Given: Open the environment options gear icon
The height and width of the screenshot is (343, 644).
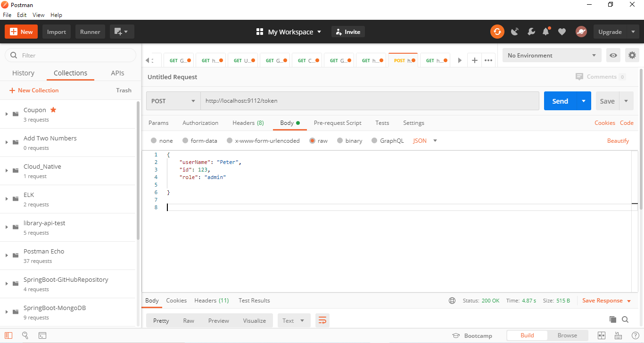Looking at the screenshot, I should 632,55.
